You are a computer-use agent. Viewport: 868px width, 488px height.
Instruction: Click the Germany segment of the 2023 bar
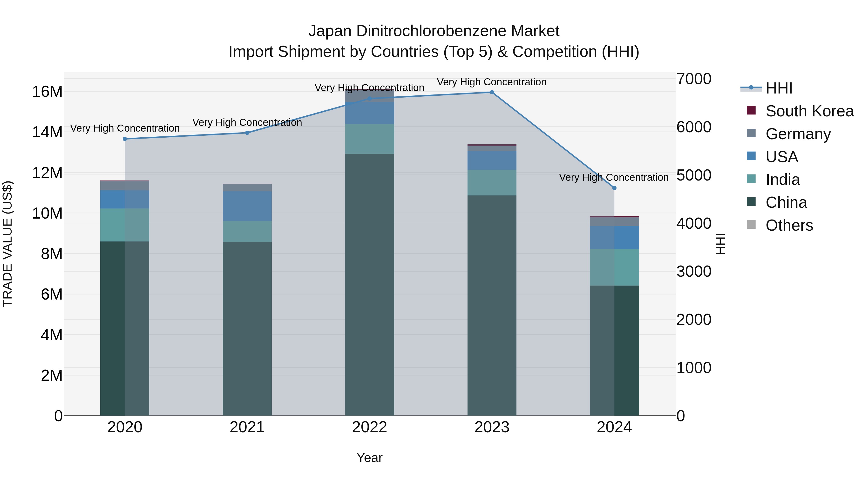492,148
